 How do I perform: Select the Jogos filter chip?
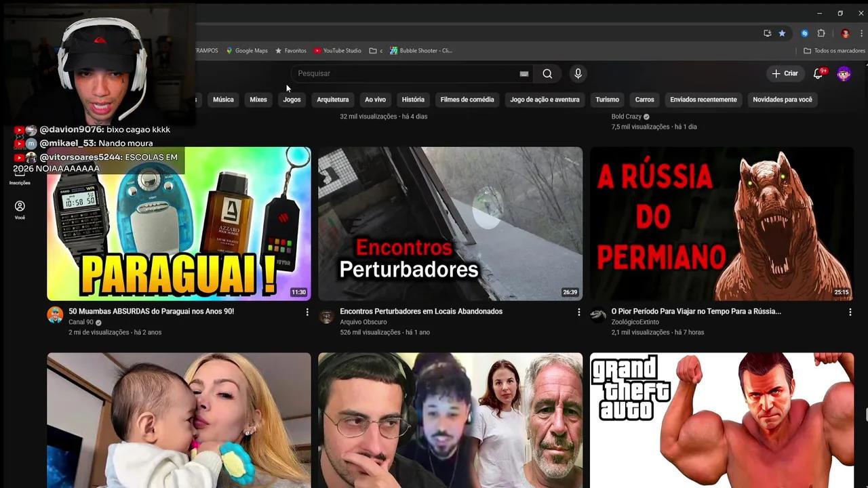(292, 100)
